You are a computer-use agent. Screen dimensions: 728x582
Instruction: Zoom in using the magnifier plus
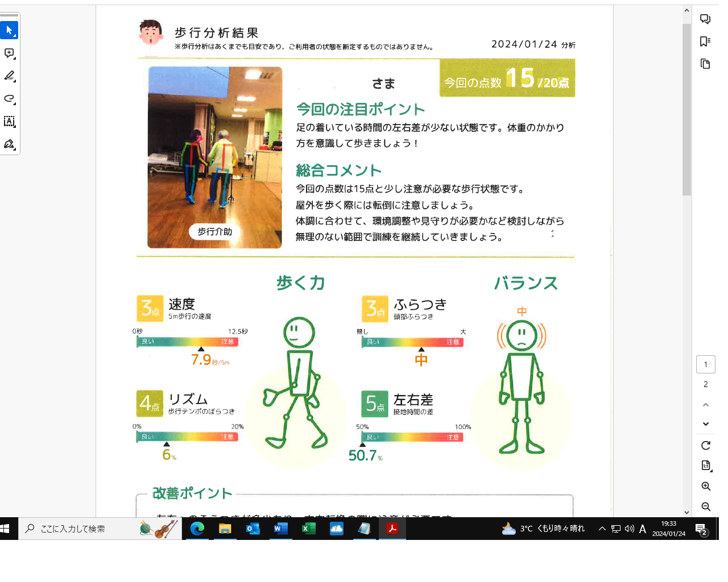pyautogui.click(x=705, y=487)
